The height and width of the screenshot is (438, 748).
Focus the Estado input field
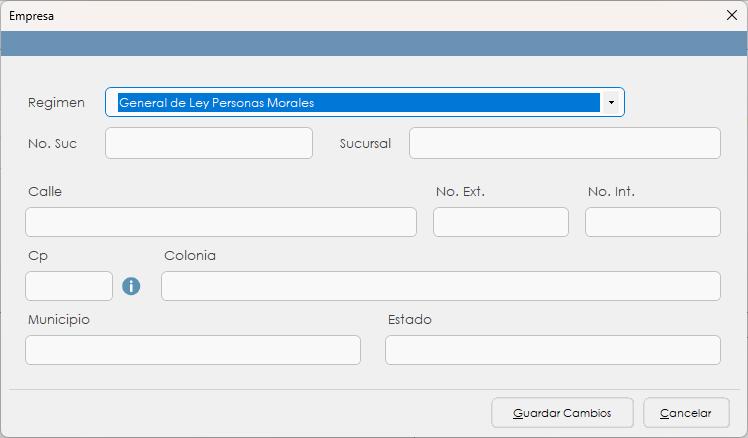pyautogui.click(x=552, y=350)
